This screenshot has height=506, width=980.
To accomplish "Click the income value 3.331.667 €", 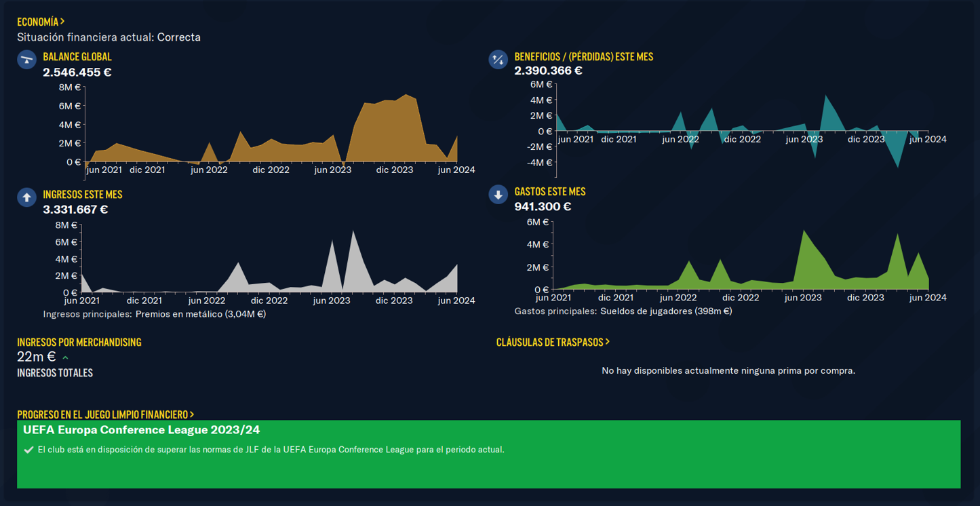I will (75, 210).
